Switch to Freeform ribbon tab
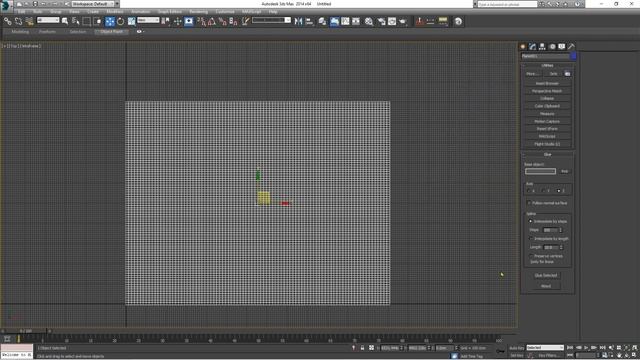The width and height of the screenshot is (640, 360). 47,31
